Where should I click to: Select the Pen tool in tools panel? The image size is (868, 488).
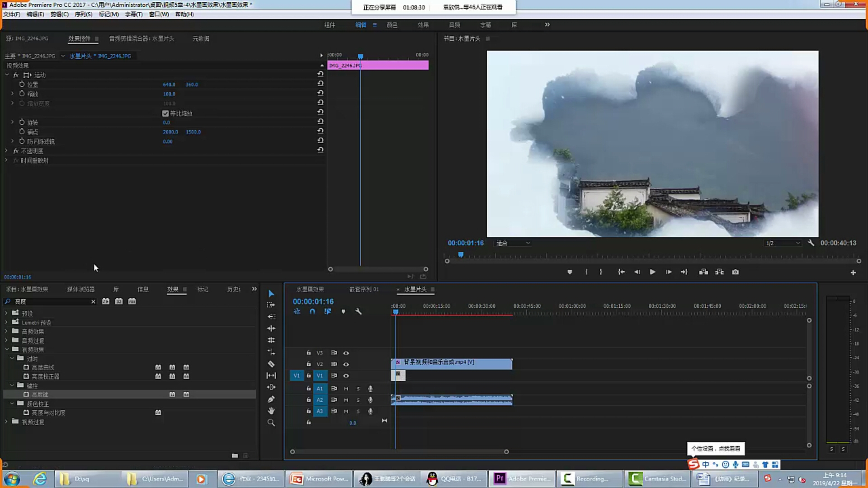(271, 399)
